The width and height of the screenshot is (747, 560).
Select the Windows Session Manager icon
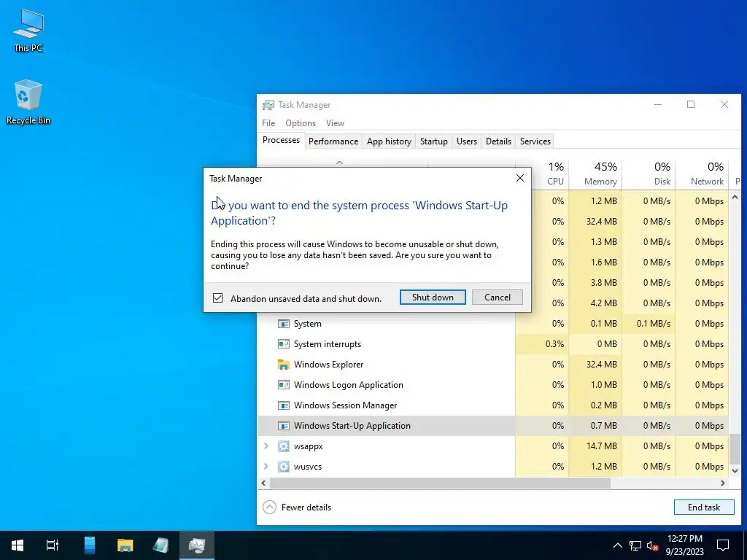[x=284, y=405]
